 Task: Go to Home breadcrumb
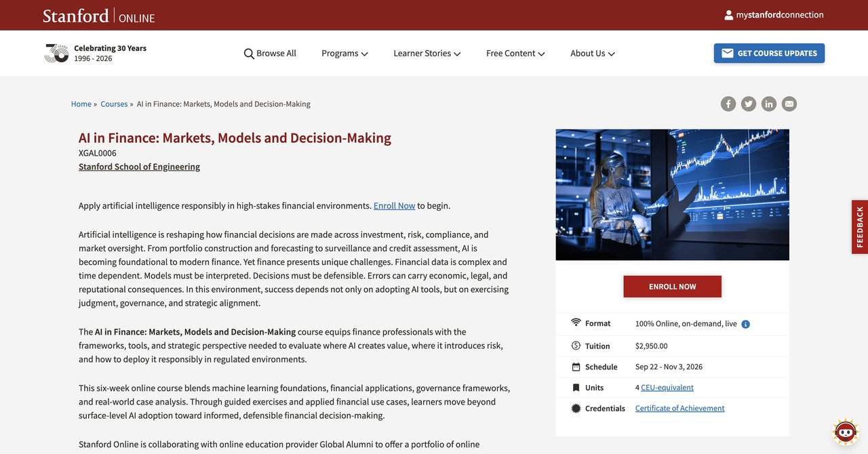pyautogui.click(x=81, y=104)
